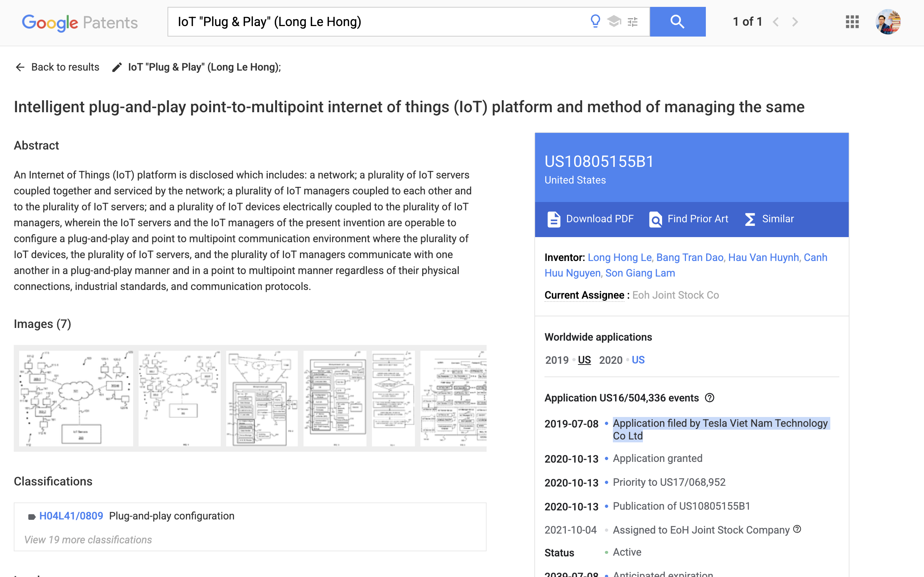924x577 pixels.
Task: Open the Google apps grid
Action: click(x=852, y=22)
